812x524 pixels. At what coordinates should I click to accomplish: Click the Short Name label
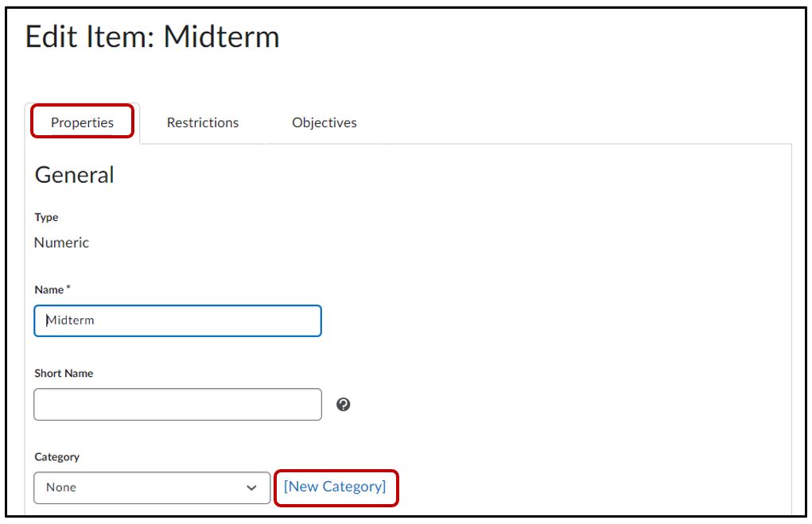(64, 374)
